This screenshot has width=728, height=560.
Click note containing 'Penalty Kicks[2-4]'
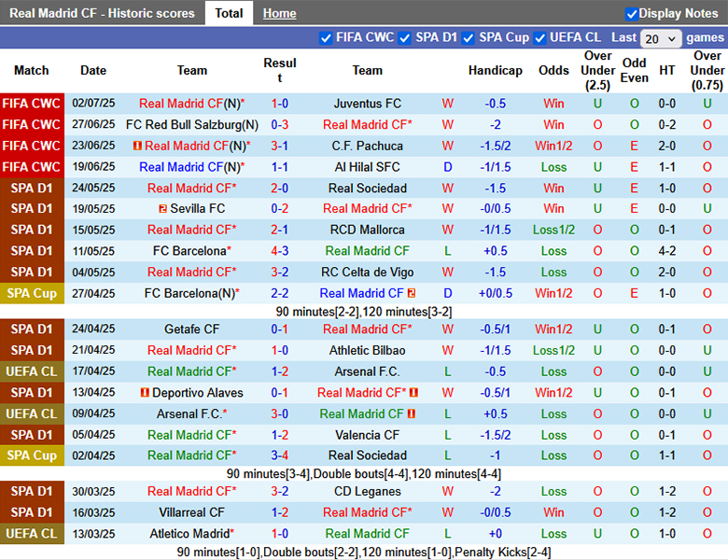(364, 553)
